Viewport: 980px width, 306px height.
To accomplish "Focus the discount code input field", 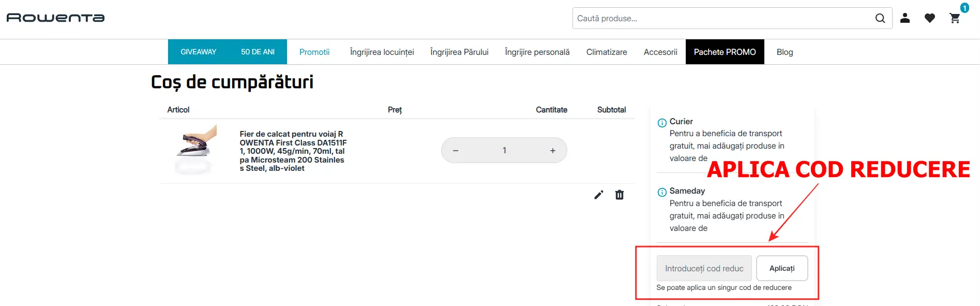I will click(x=704, y=268).
